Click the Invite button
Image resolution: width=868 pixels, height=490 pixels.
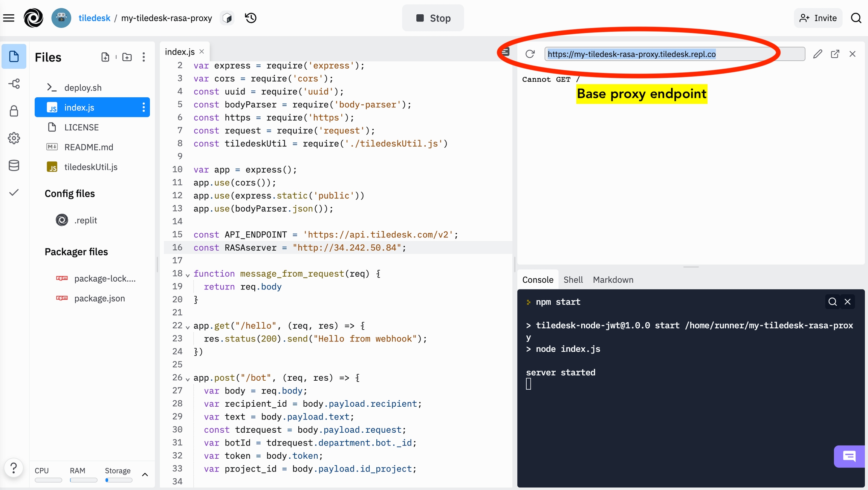tap(818, 18)
